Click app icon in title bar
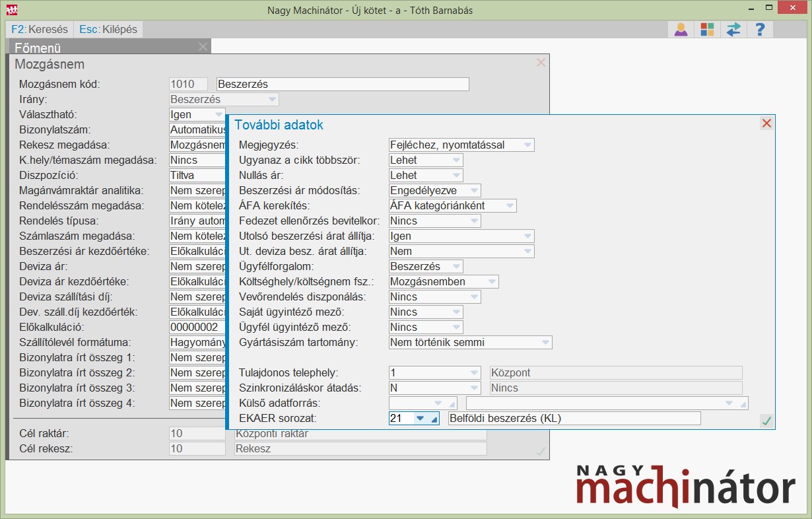Image resolution: width=812 pixels, height=519 pixels. (12, 10)
